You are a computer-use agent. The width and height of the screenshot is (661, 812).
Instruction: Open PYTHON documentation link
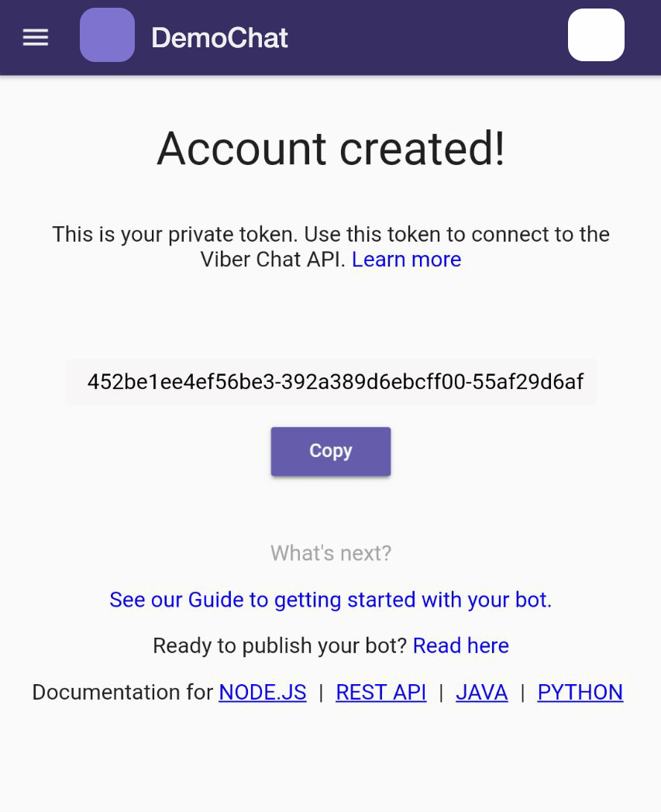click(x=580, y=693)
